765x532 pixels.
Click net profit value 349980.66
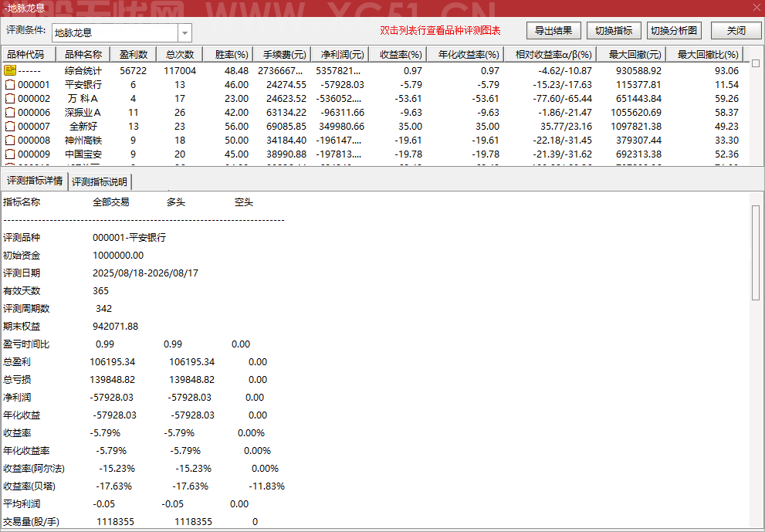[341, 127]
